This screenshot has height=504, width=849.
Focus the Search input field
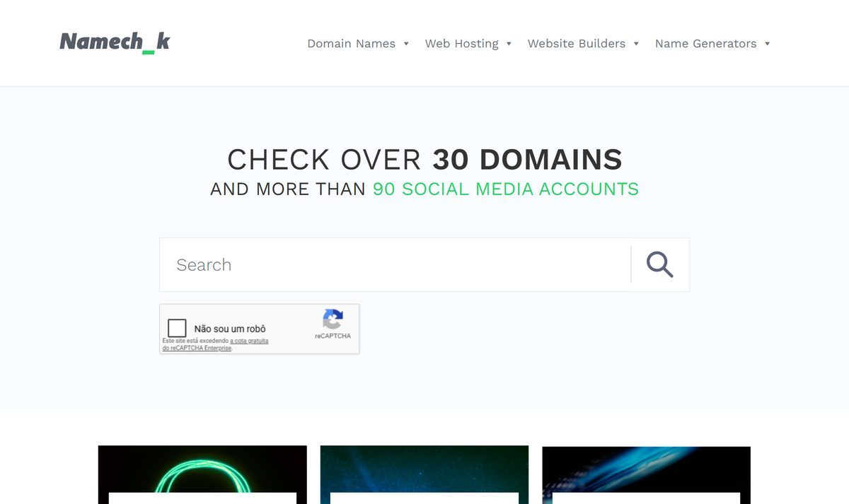pyautogui.click(x=395, y=264)
